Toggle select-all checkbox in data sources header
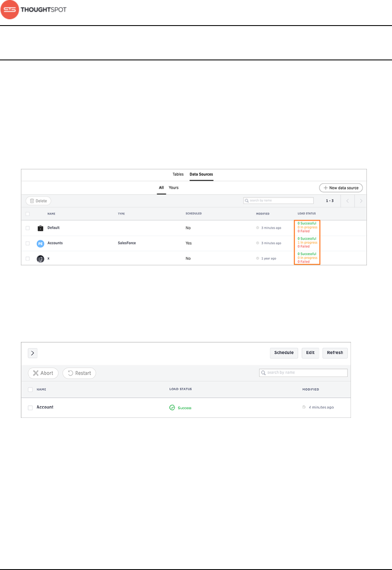Image resolution: width=392 pixels, height=570 pixels. coord(28,214)
